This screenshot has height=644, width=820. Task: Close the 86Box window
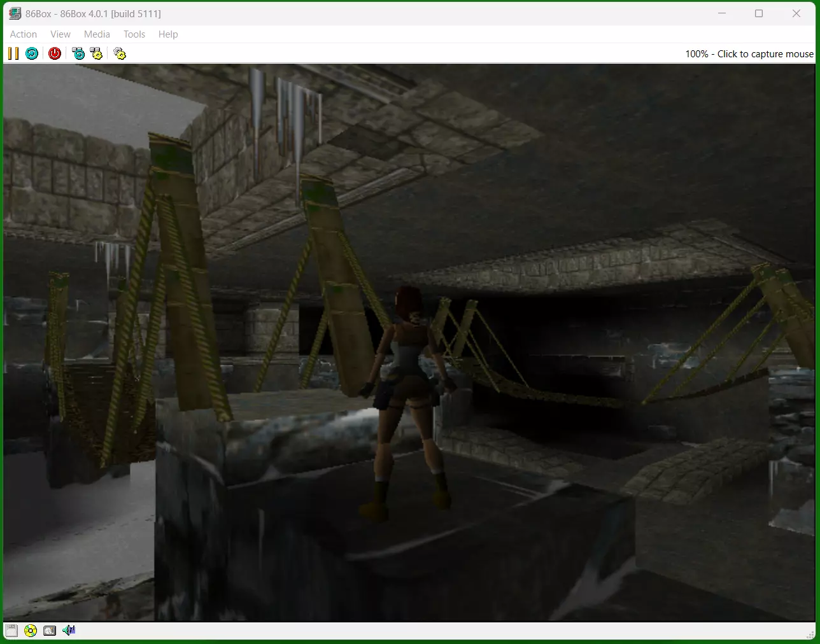click(796, 13)
